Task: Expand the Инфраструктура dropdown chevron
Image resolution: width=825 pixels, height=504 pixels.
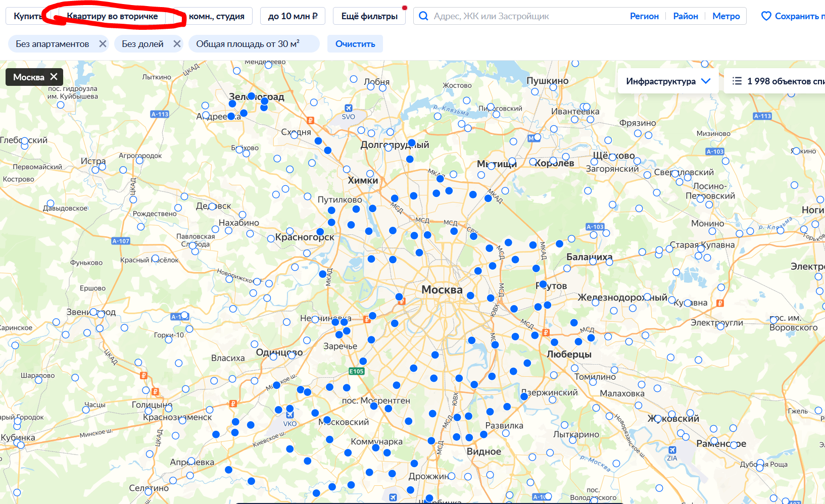Action: [x=706, y=81]
